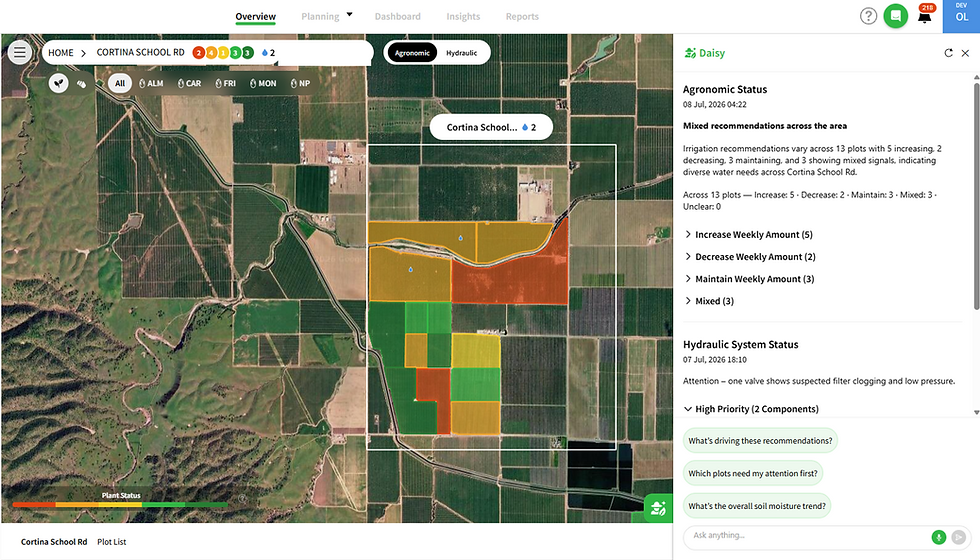Open the Insights tab
Viewport: 980px width, 560px height.
(x=463, y=17)
